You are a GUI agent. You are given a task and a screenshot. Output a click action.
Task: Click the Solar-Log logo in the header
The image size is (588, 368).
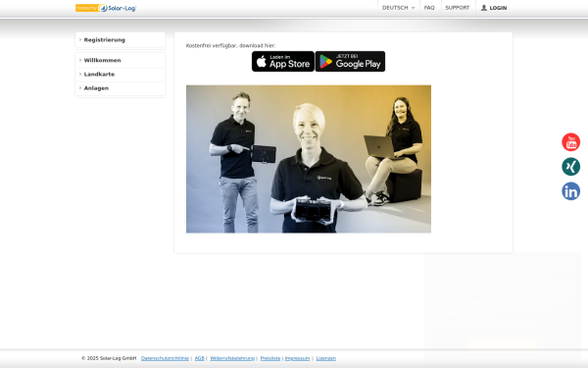coord(106,8)
